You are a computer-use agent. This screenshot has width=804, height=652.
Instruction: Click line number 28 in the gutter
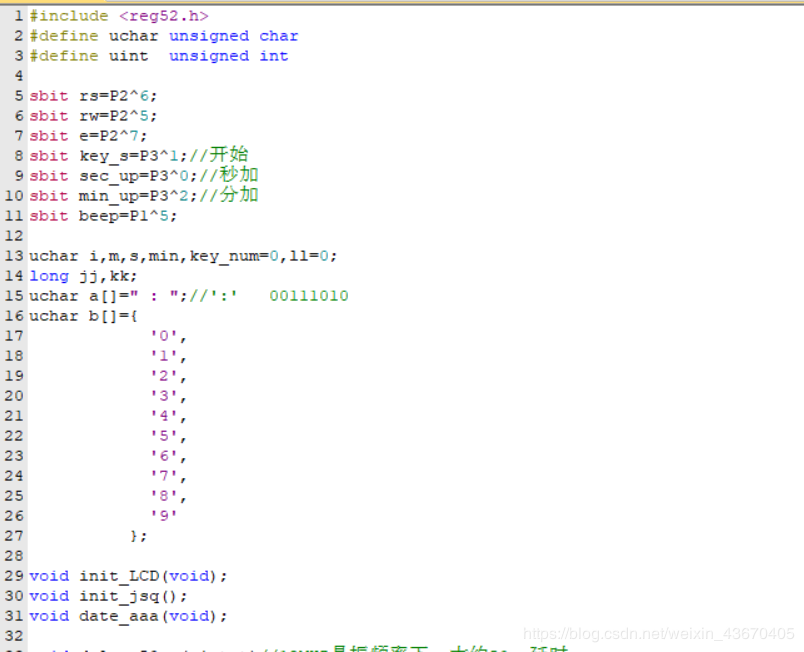[14, 556]
